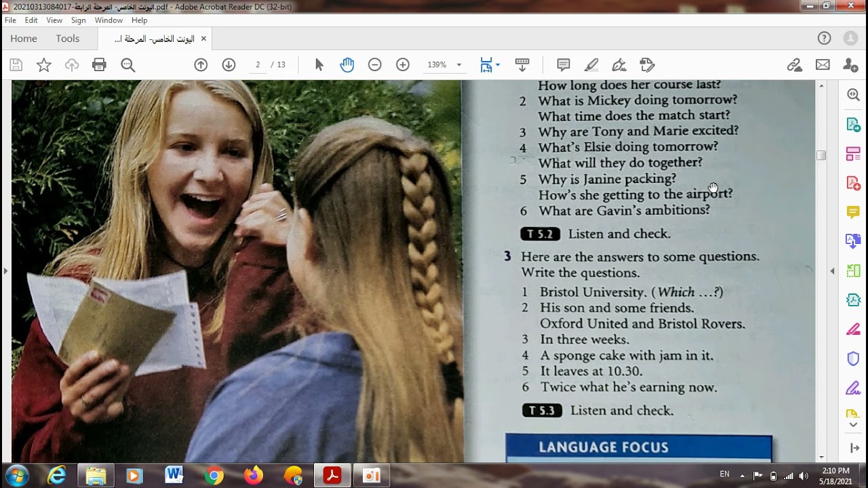The height and width of the screenshot is (488, 868).
Task: Open the Find text magnifier tool
Action: coord(128,65)
